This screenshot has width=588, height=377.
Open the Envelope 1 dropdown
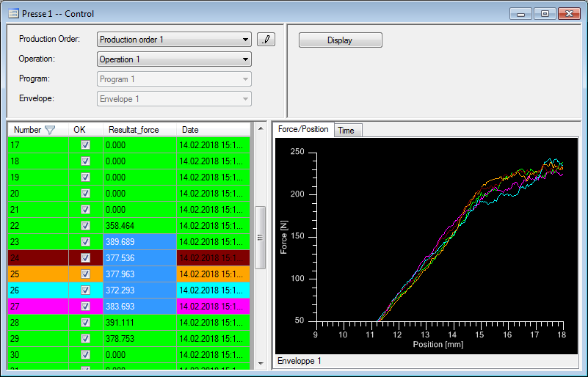(174, 99)
